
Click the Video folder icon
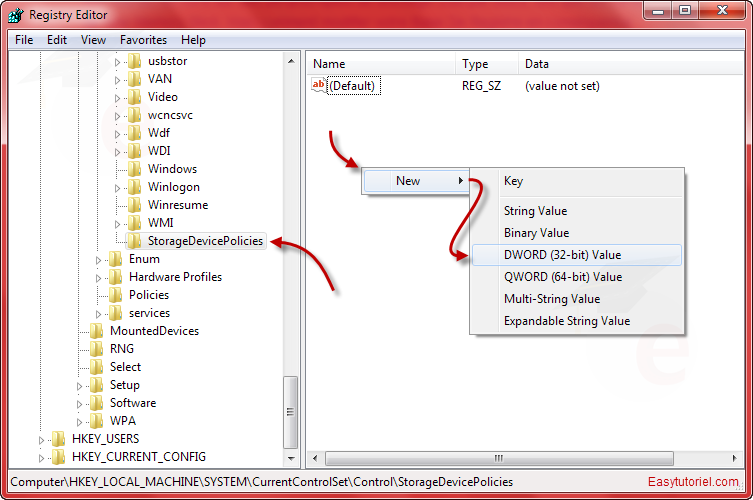point(135,97)
